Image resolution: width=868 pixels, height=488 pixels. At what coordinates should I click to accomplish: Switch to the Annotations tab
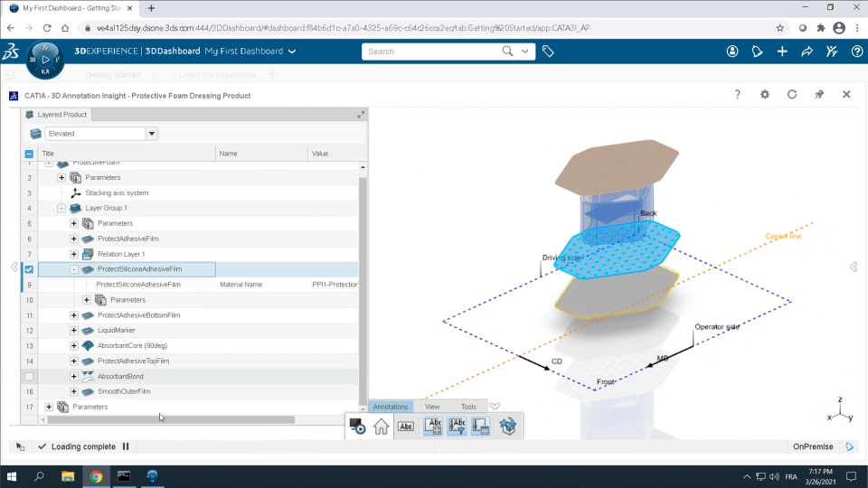[x=391, y=406]
